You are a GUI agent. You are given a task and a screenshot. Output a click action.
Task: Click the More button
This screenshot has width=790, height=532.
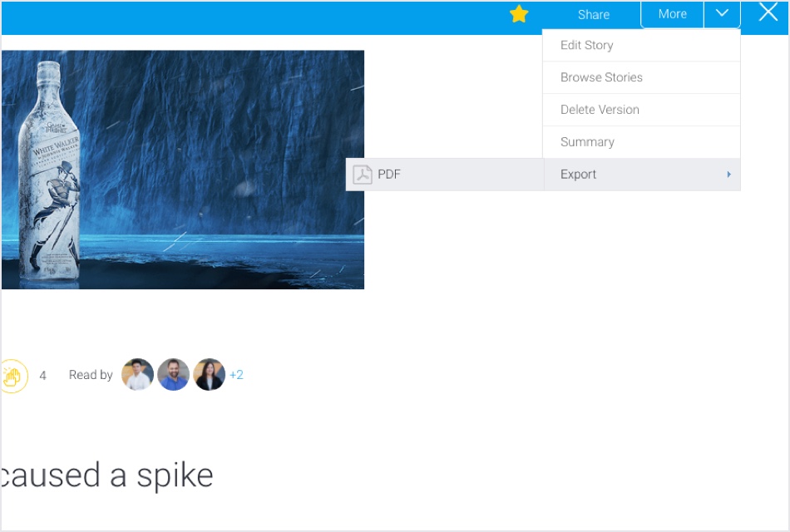pos(672,14)
